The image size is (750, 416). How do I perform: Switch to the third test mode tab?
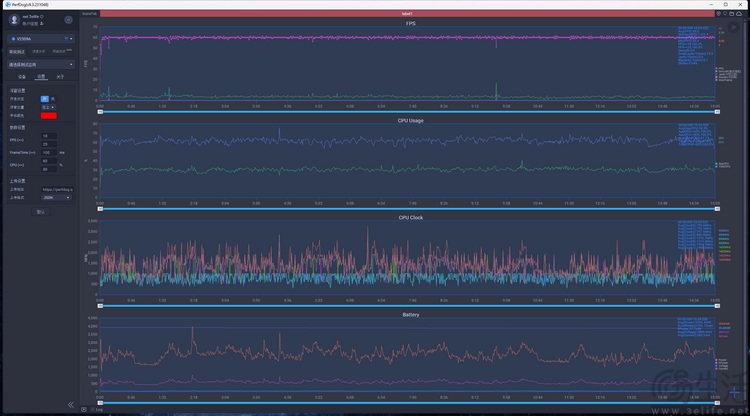point(61,51)
